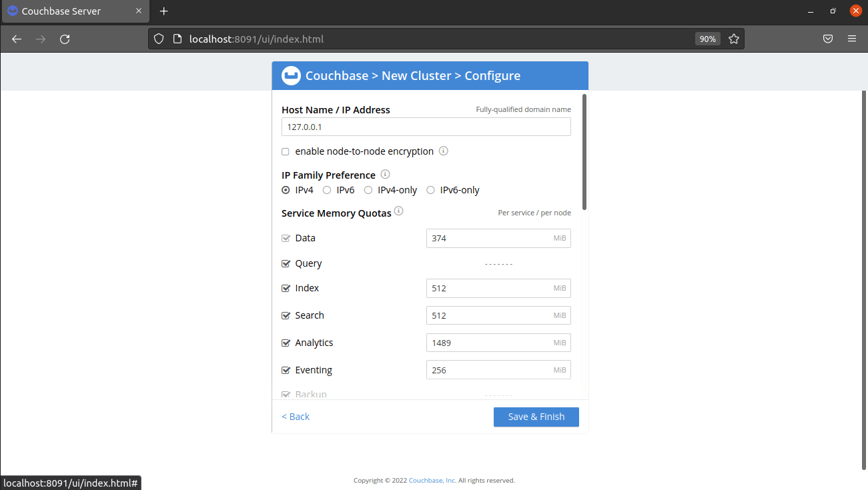Edit the Analytics memory quota field

498,343
